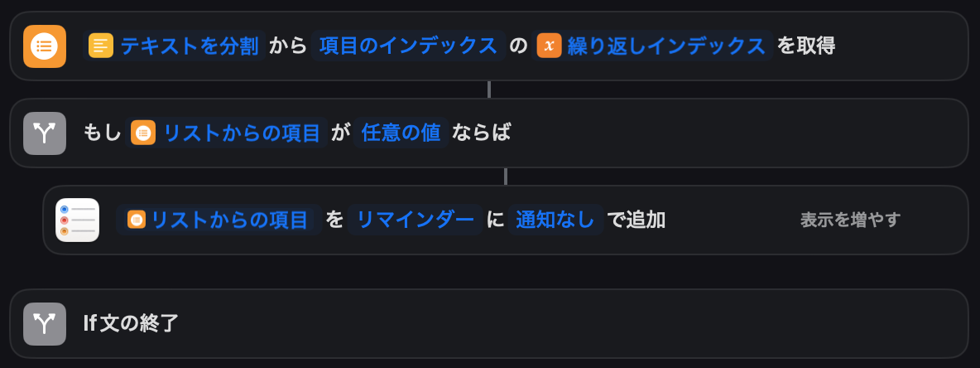Click リストからの項目 token in the もし row
This screenshot has width=980, height=368.
pyautogui.click(x=242, y=133)
